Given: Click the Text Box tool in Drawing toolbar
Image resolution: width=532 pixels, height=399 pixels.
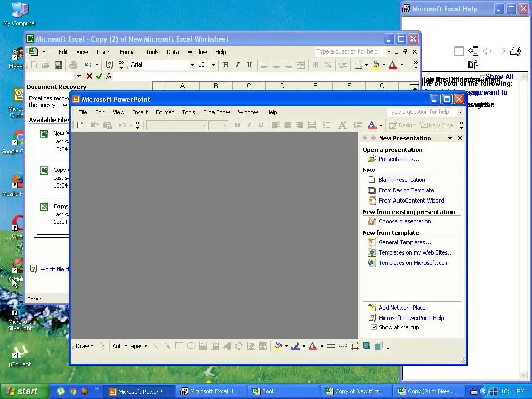Looking at the screenshot, I should pyautogui.click(x=203, y=345).
